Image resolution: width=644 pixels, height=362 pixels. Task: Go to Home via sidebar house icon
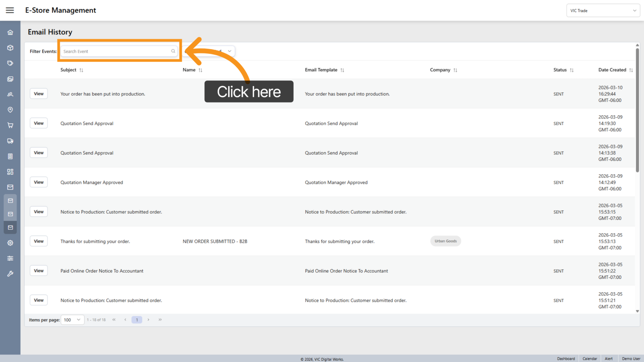click(10, 33)
